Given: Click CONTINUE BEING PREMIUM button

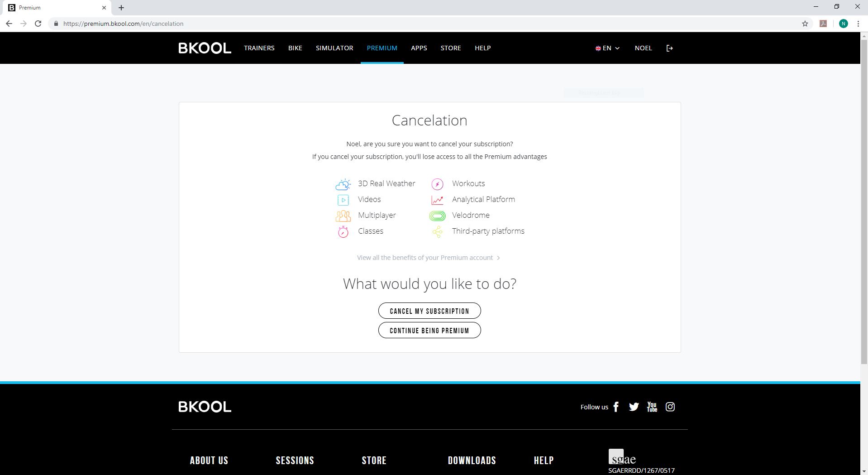Looking at the screenshot, I should click(x=429, y=330).
